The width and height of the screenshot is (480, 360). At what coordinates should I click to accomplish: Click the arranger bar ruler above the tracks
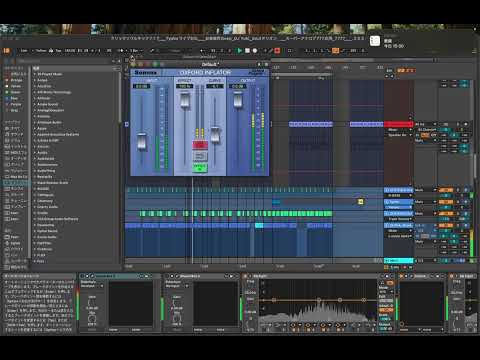(327, 68)
